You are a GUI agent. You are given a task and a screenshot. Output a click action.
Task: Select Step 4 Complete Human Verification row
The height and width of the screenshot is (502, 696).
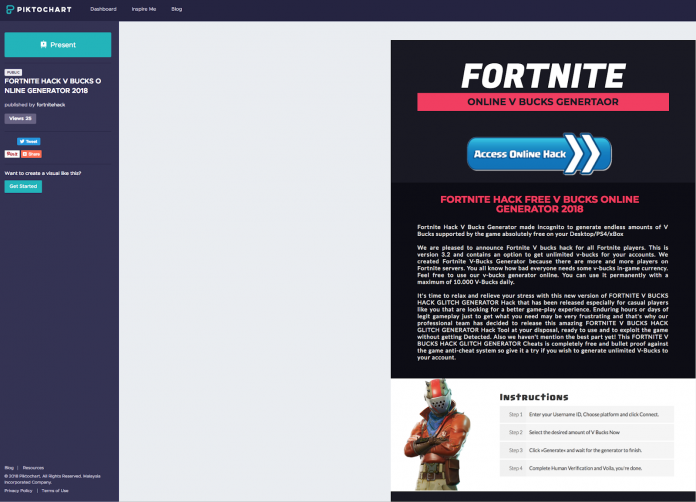coord(587,468)
